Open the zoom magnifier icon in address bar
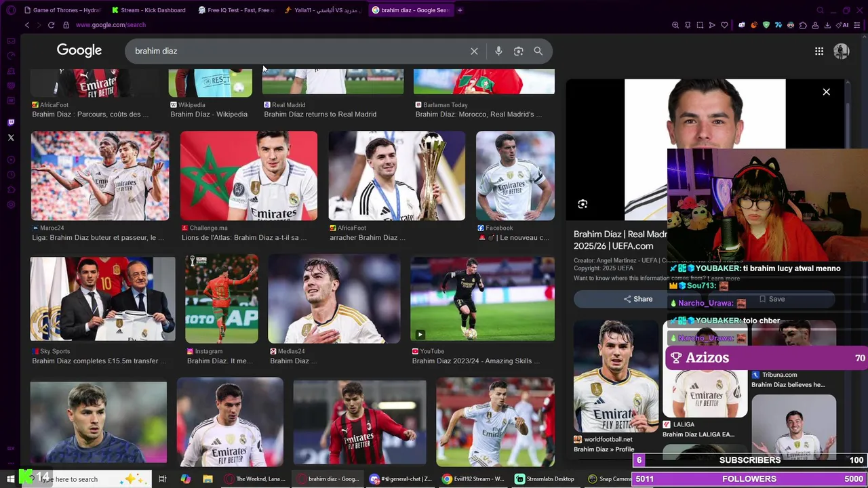This screenshot has width=868, height=488. tap(675, 25)
